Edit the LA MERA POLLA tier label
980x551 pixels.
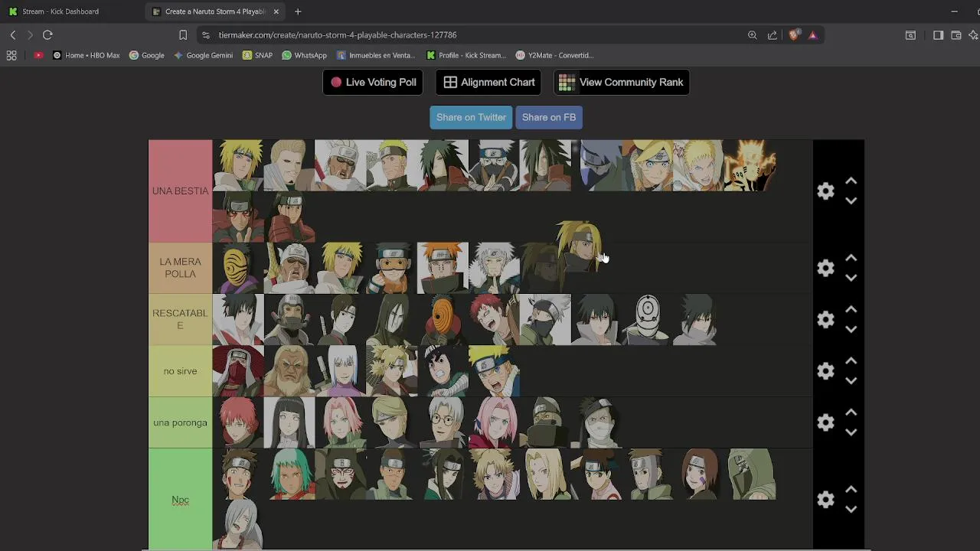[180, 268]
